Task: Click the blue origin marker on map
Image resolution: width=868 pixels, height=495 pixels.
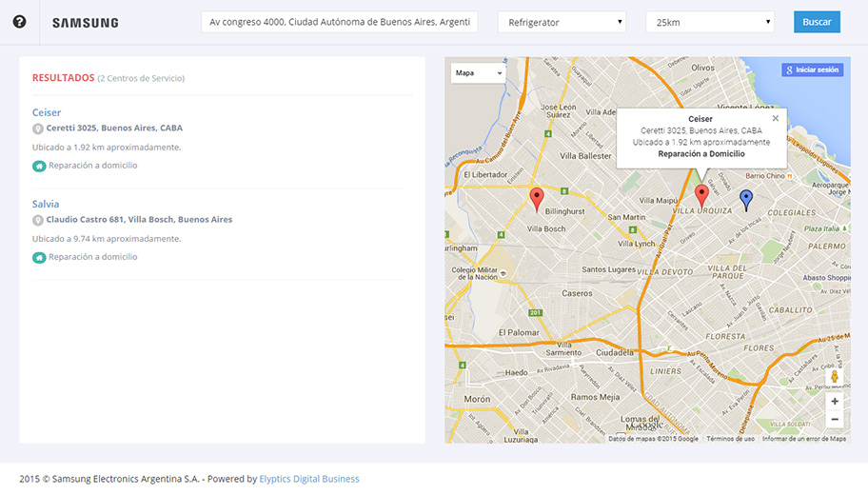Action: (x=746, y=200)
